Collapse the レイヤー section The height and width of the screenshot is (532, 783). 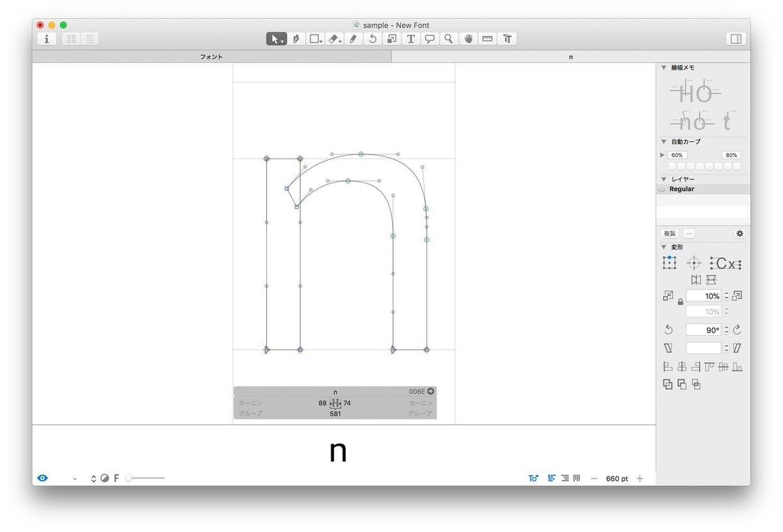664,179
